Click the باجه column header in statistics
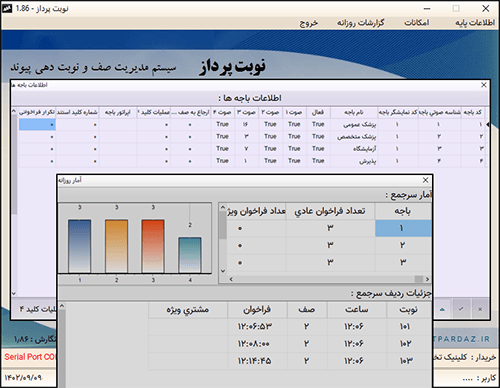The image size is (500, 388). pyautogui.click(x=403, y=211)
